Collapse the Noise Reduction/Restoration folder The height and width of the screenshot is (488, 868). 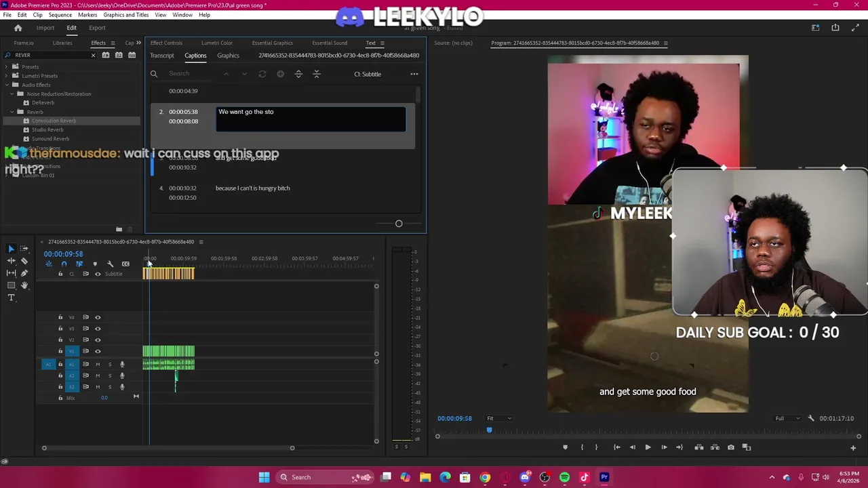12,94
